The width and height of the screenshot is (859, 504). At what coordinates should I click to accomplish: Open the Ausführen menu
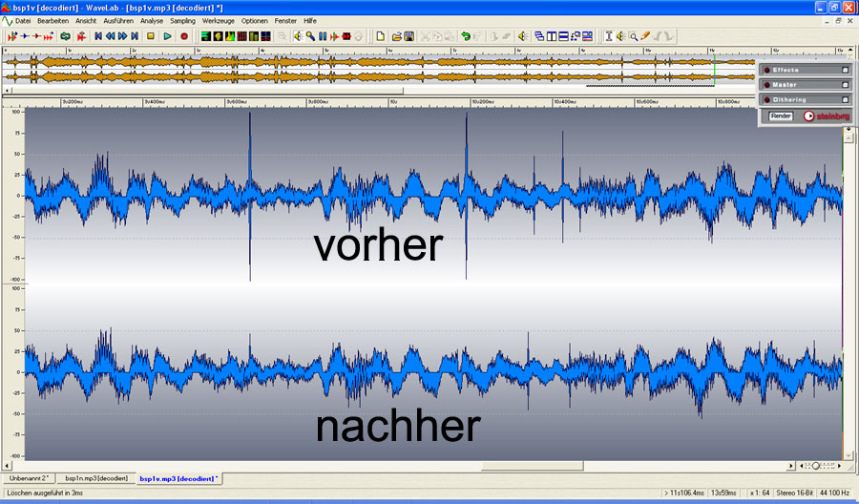coord(118,21)
